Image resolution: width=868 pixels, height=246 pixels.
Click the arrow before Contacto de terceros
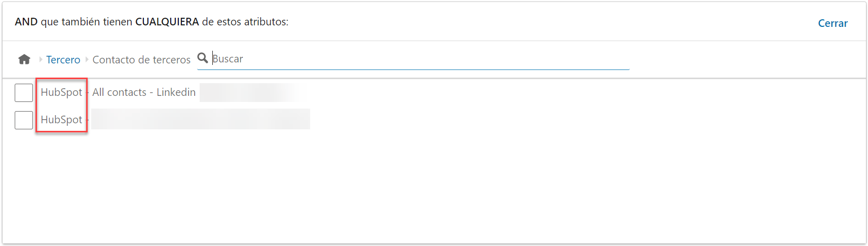pos(87,59)
